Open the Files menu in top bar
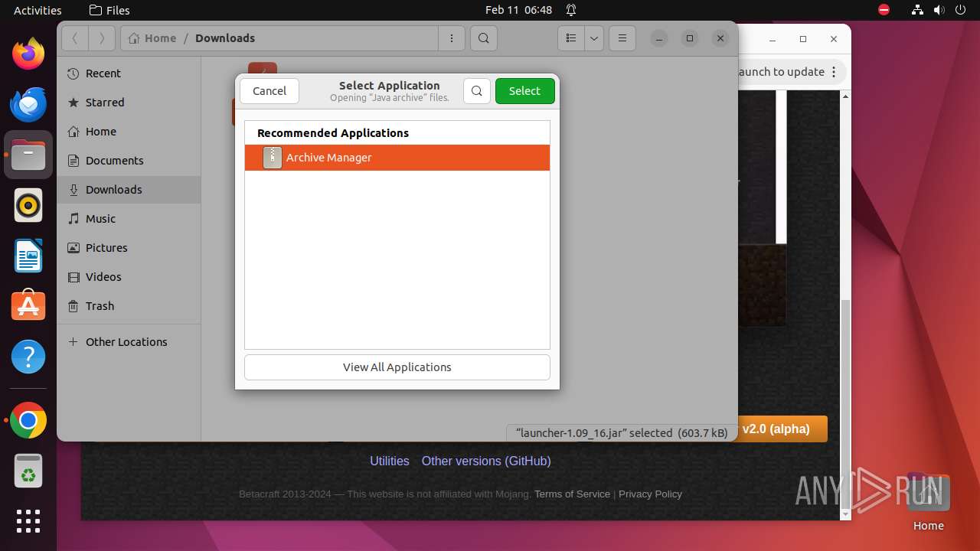 (x=109, y=10)
